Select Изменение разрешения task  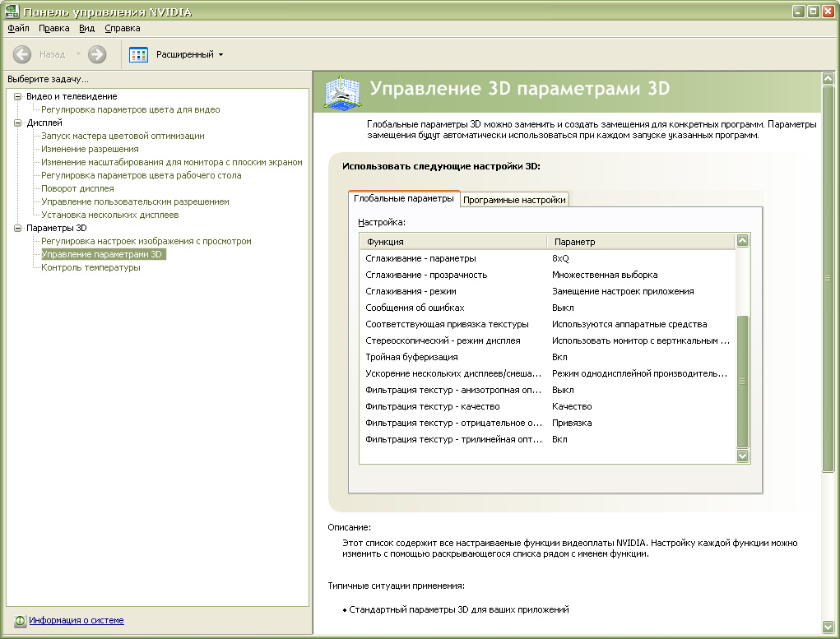[90, 149]
